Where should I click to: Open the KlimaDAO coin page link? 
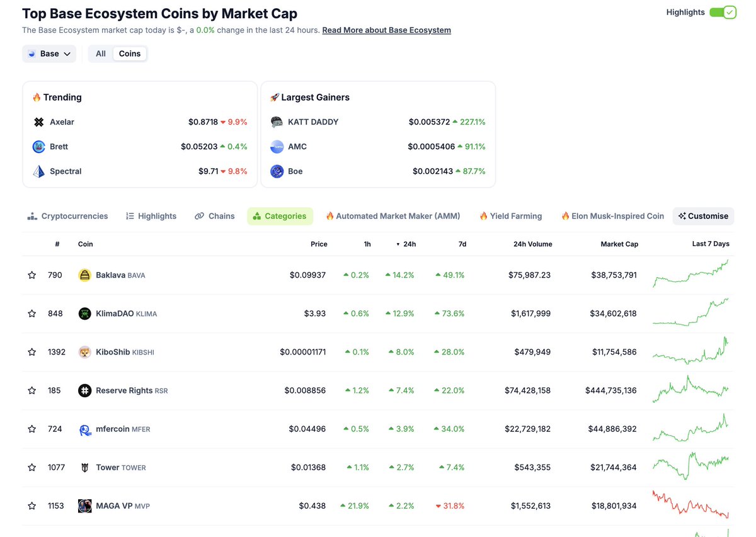[126, 314]
